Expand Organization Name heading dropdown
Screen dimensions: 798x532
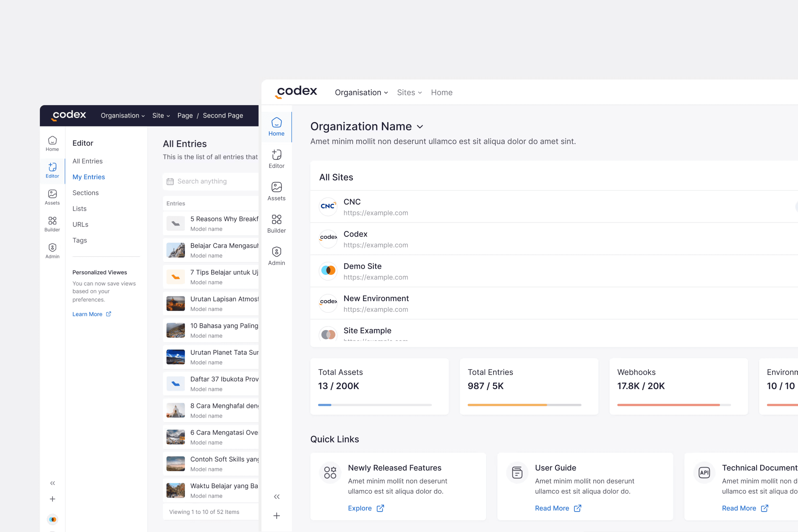(x=420, y=127)
